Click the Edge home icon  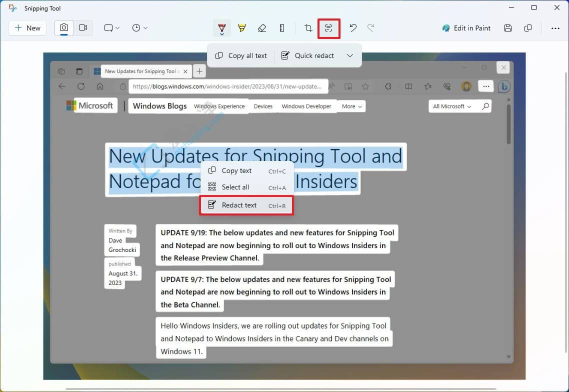tap(100, 86)
